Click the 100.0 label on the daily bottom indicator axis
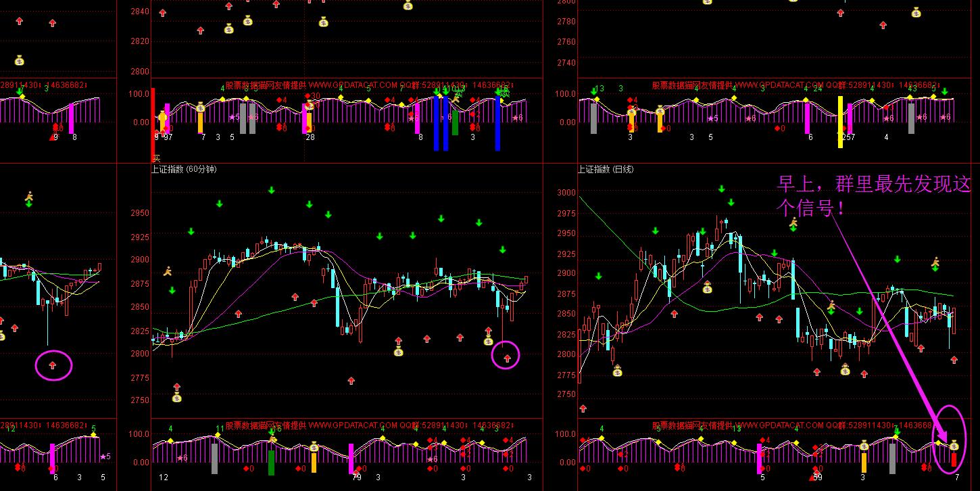Screen dimensions: 980x491 coord(565,434)
